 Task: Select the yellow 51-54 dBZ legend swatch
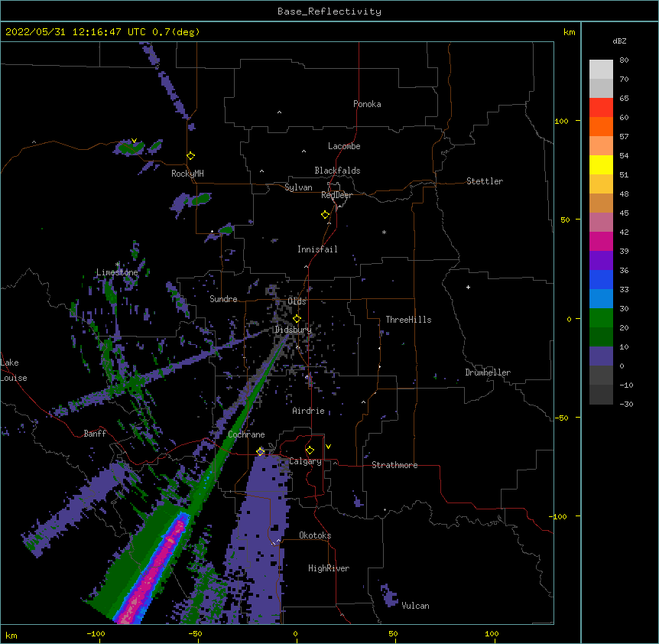tap(601, 164)
